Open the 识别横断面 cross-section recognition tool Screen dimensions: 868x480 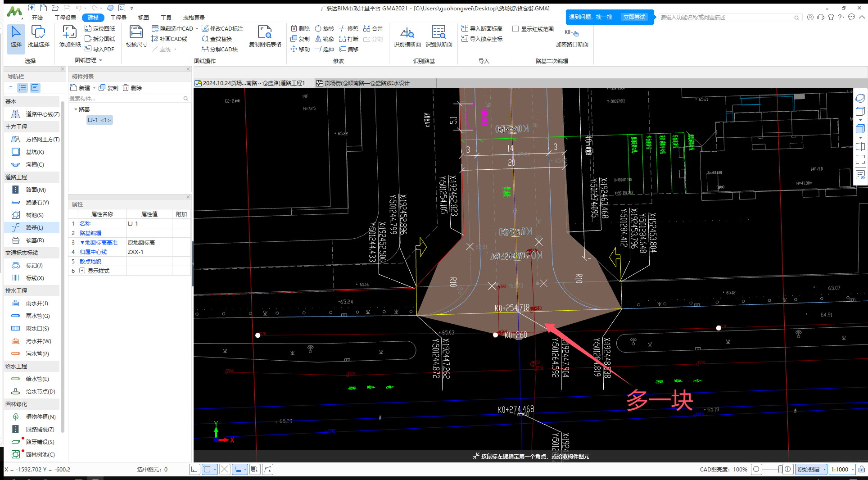pos(407,37)
